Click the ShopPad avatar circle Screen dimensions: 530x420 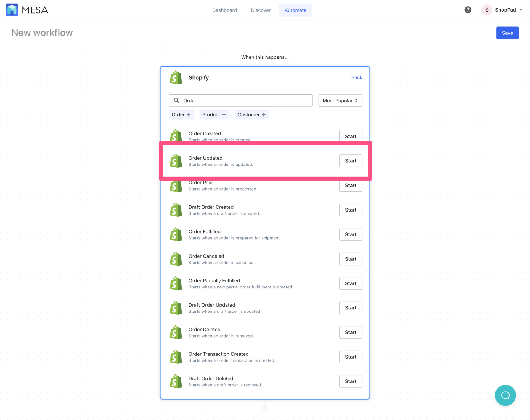coord(487,10)
